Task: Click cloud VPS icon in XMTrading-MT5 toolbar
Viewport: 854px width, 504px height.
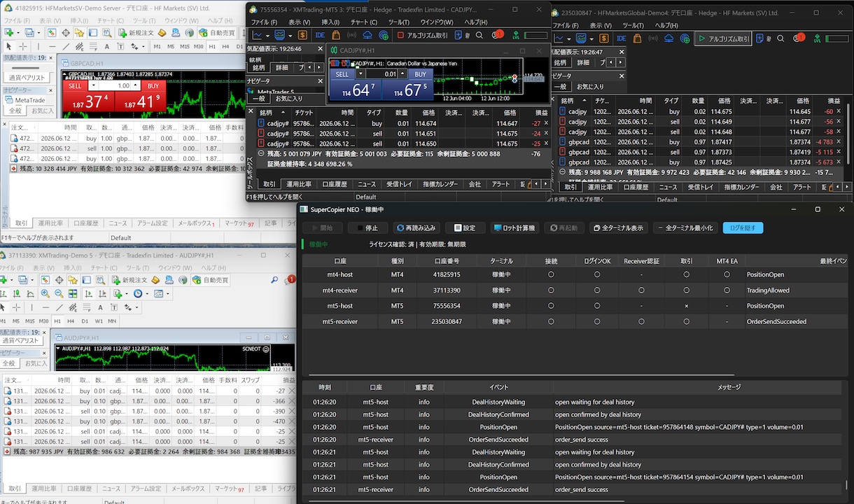Action: coord(367,35)
